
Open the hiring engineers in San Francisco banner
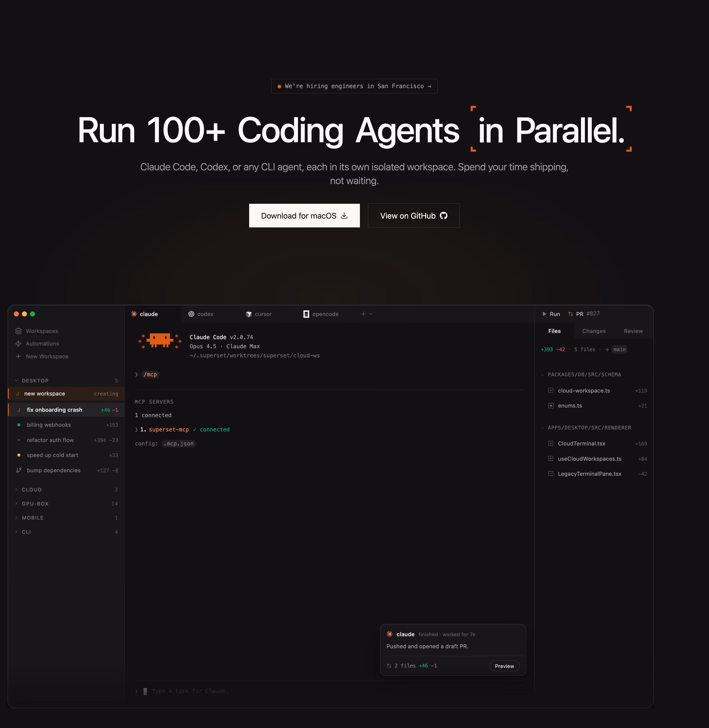pyautogui.click(x=354, y=86)
